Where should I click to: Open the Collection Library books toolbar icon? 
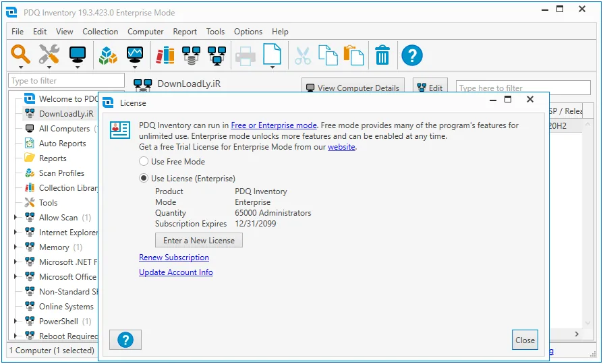[165, 55]
